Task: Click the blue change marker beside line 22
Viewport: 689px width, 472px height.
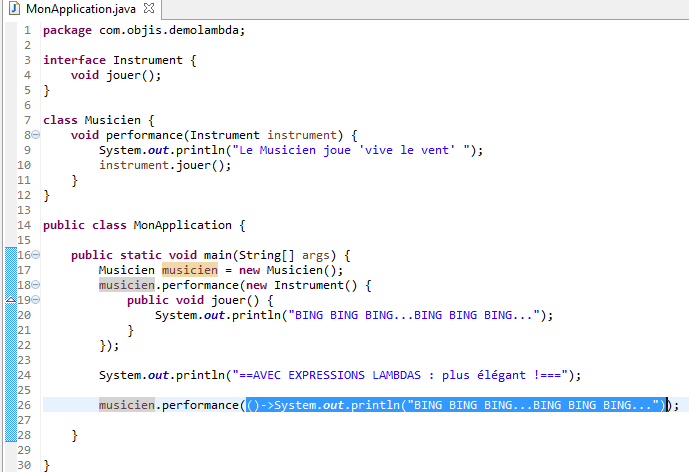Action: click(10, 345)
